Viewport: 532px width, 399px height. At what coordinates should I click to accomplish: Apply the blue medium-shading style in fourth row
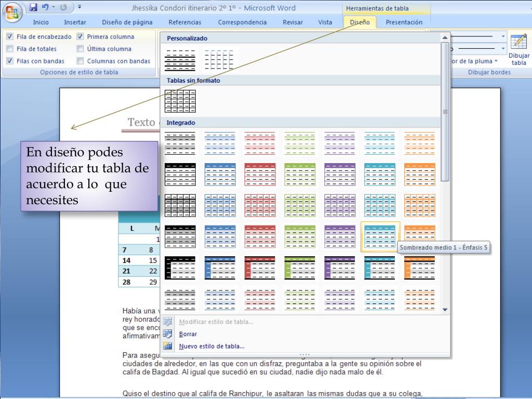(220, 236)
